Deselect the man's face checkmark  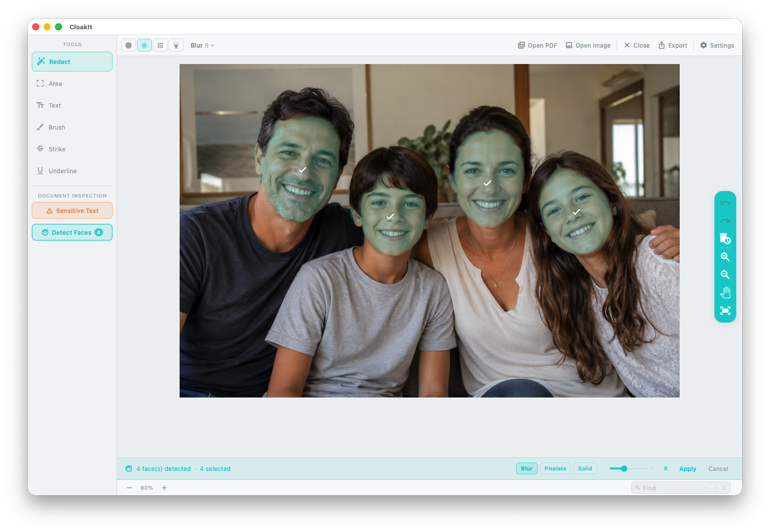(x=303, y=170)
